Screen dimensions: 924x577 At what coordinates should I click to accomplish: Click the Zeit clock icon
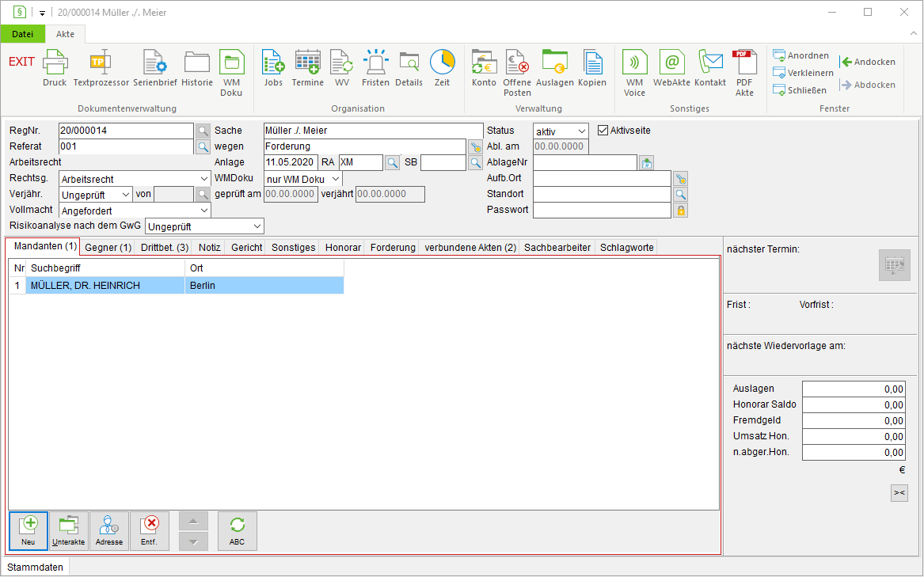(442, 68)
